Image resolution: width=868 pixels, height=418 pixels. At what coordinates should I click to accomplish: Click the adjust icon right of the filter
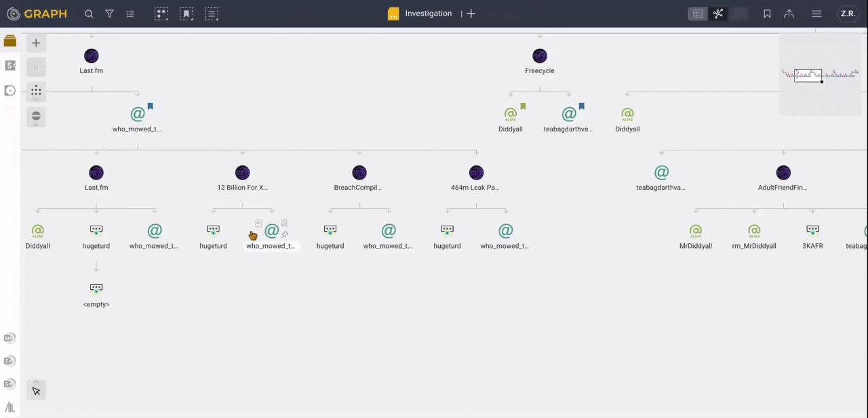click(x=130, y=14)
